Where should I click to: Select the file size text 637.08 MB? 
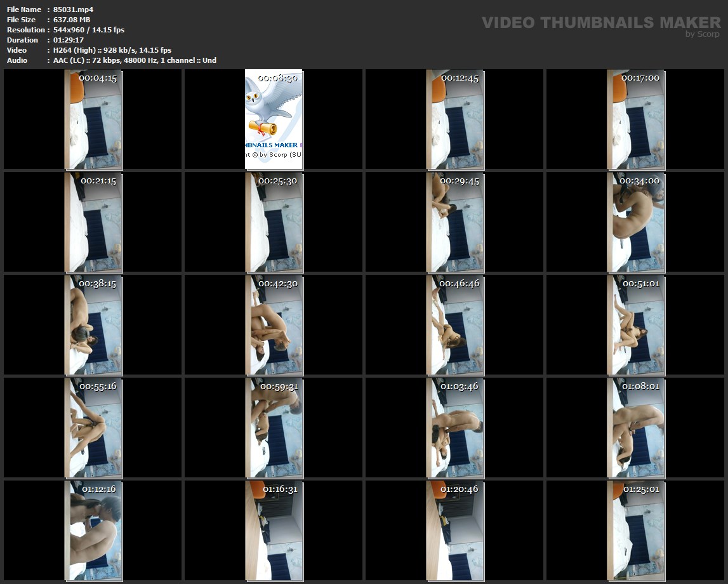point(72,20)
